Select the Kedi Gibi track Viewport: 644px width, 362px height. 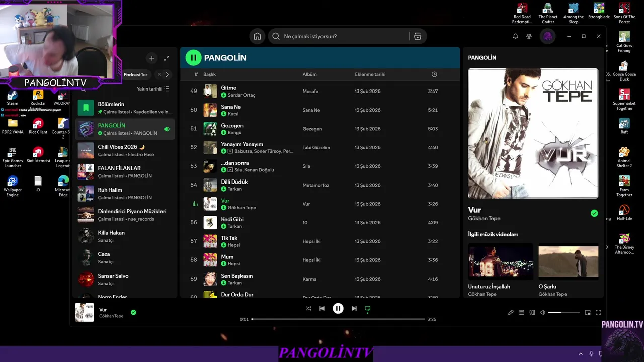(320, 222)
